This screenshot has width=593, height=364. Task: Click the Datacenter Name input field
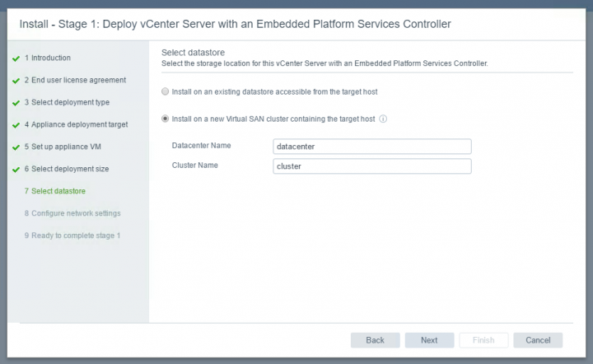[x=372, y=147]
